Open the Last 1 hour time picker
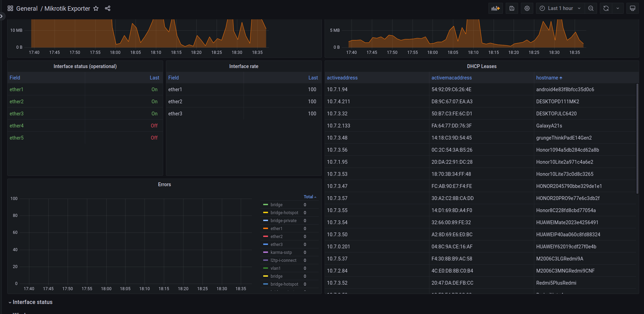This screenshot has width=644, height=314. click(x=560, y=8)
